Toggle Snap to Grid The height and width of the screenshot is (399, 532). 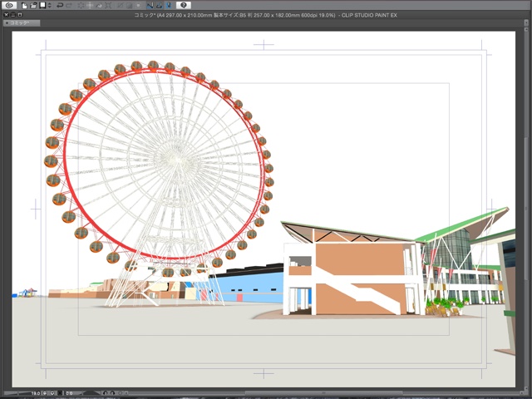(167, 5)
